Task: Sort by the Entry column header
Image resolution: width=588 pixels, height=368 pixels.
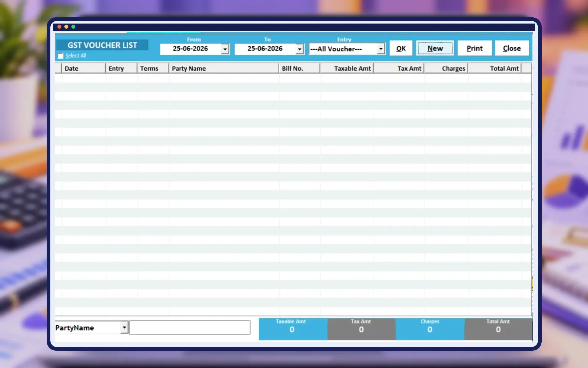Action: [x=121, y=68]
